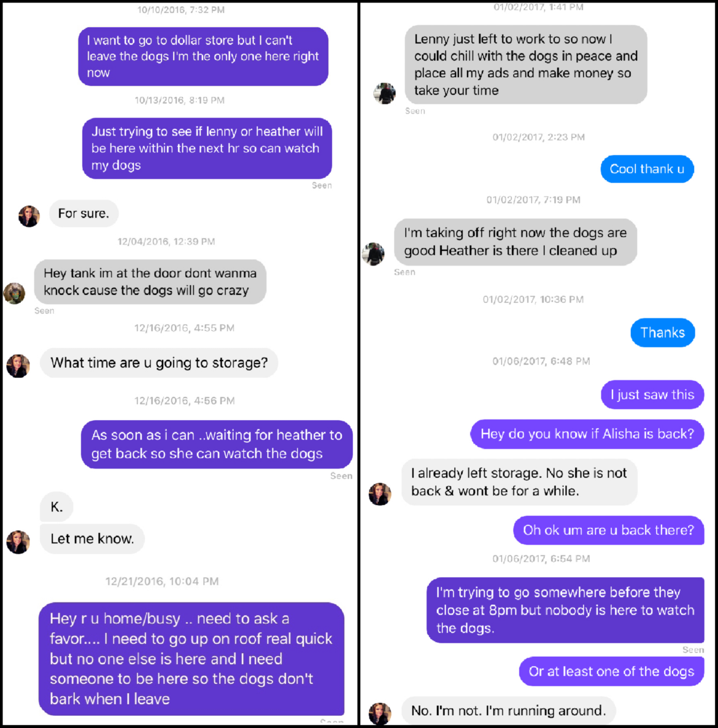The image size is (718, 728).
Task: Click avatar next to "No. I'm not. I'm running around."
Action: pos(380,713)
